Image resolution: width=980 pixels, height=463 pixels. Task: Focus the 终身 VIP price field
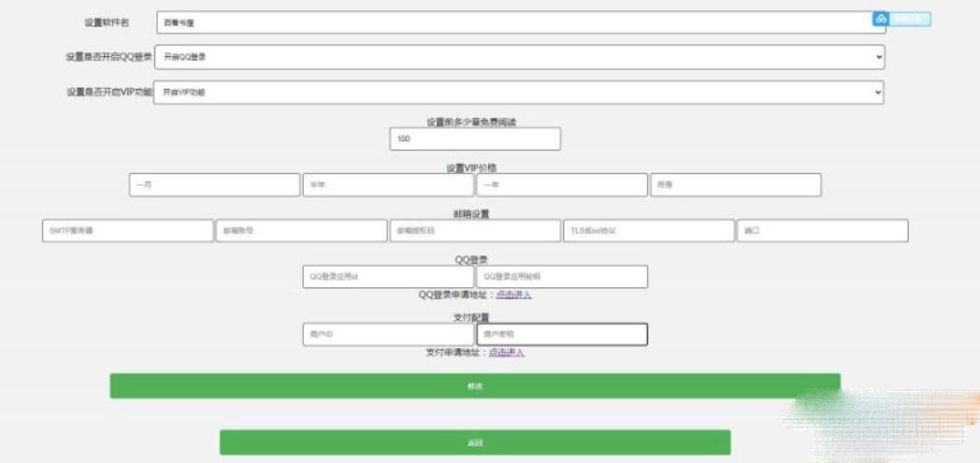[735, 185]
